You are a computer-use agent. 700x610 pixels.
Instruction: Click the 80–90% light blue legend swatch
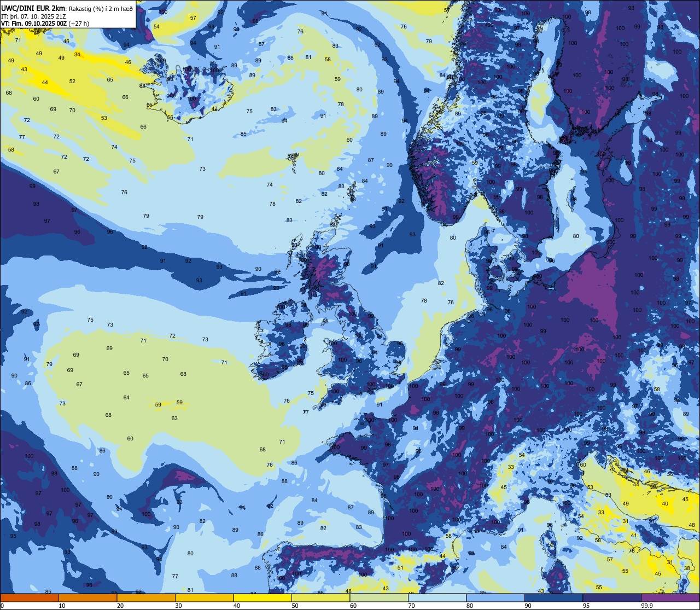[x=495, y=597]
